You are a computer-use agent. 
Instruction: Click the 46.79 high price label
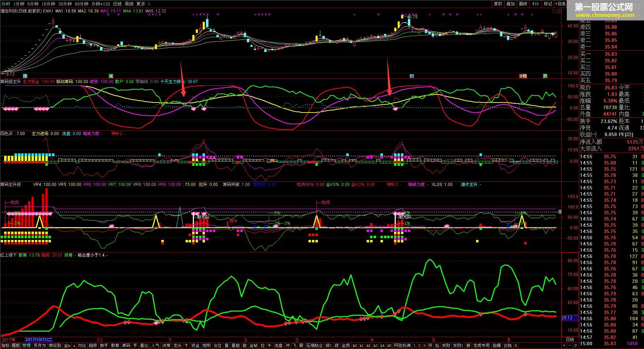[412, 17]
